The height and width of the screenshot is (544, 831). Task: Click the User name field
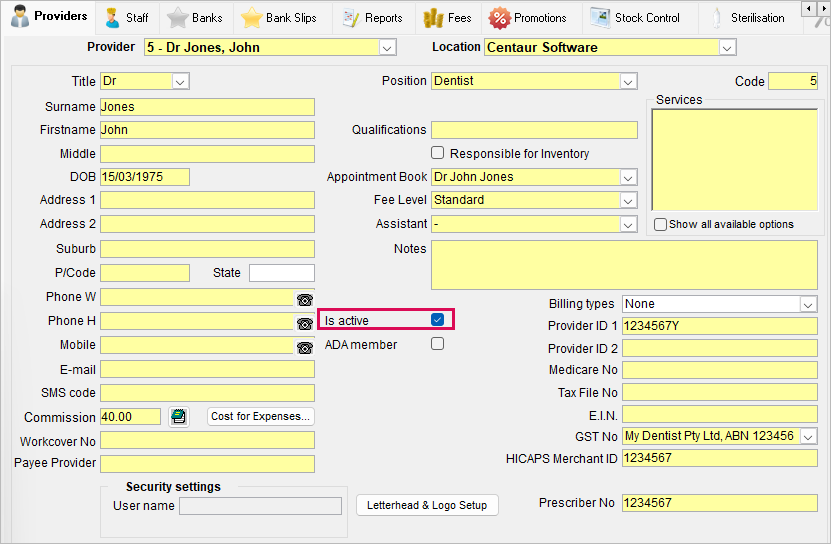[260, 506]
